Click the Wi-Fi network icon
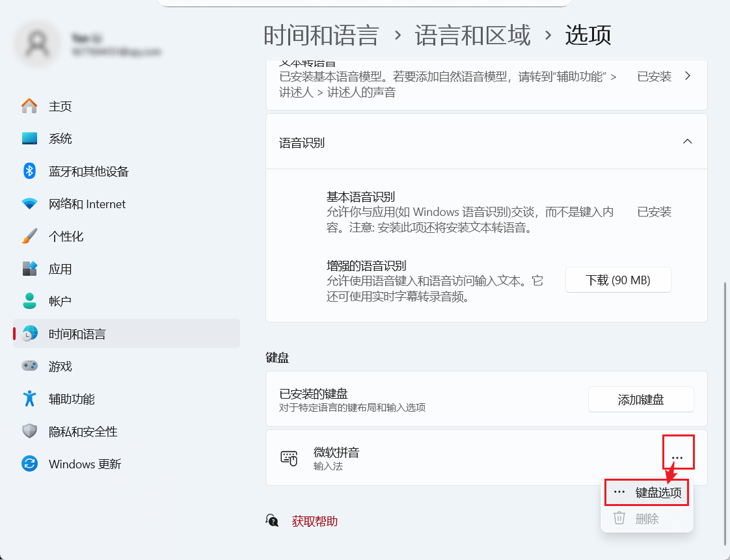The image size is (730, 560). tap(29, 204)
